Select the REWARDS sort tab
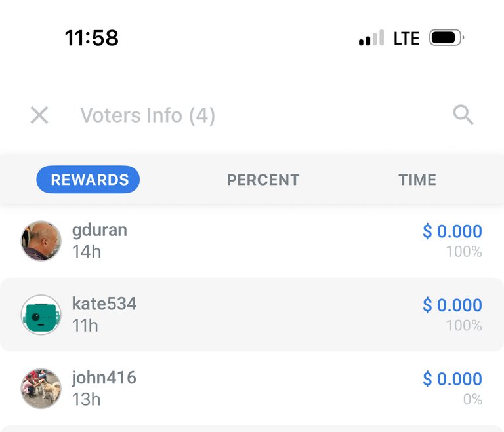 (88, 180)
